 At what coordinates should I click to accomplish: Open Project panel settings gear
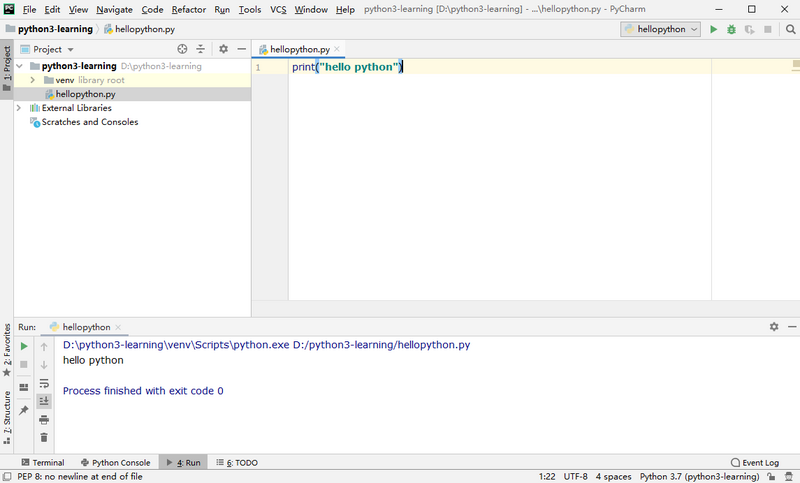click(x=223, y=49)
